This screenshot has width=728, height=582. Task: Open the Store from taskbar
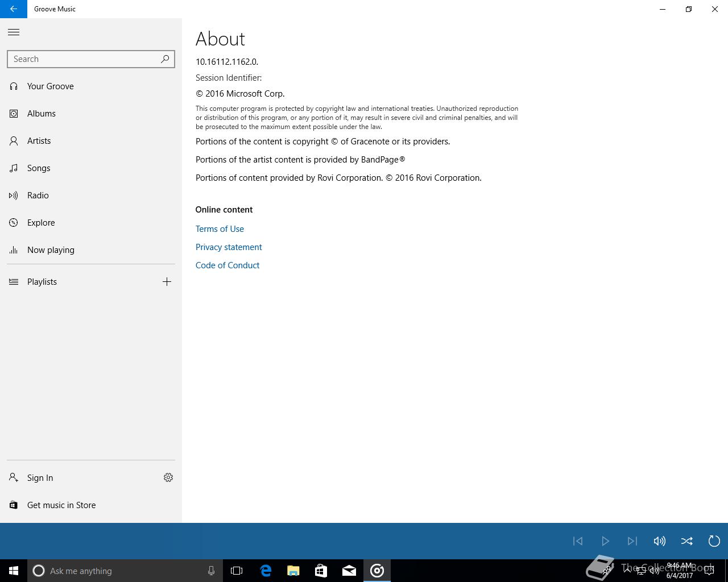(x=321, y=571)
